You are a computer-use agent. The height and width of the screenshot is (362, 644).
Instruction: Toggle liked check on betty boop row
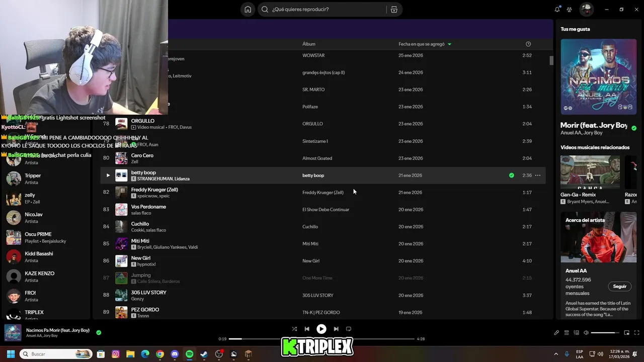(511, 175)
